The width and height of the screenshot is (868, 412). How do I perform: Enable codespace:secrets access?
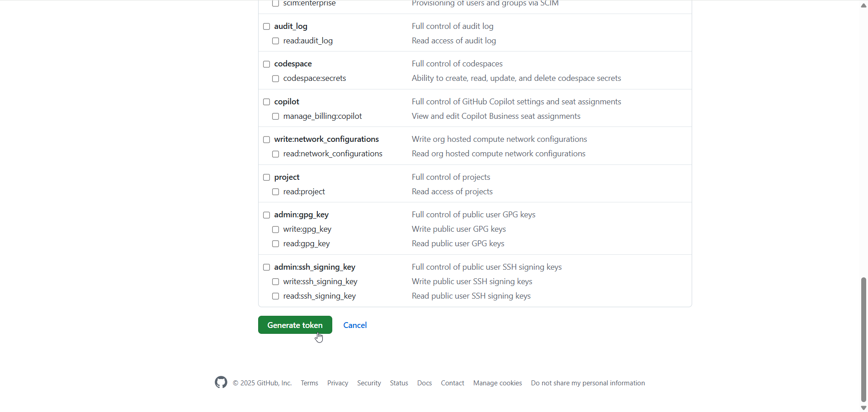tap(275, 79)
